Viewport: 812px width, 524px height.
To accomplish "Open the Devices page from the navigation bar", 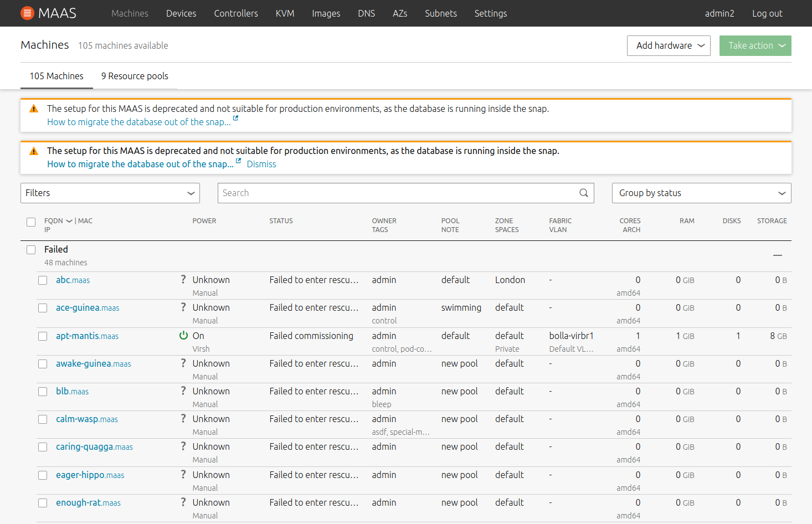I will coord(181,13).
